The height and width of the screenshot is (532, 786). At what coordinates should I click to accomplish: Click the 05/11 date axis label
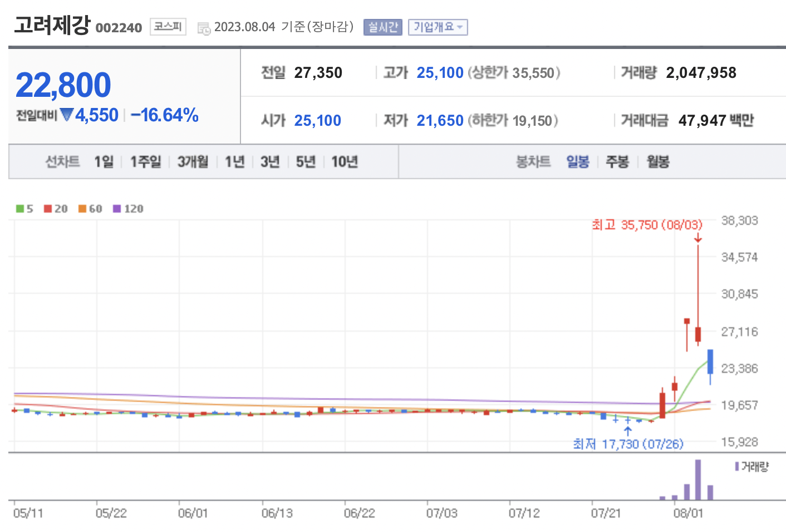tap(28, 513)
